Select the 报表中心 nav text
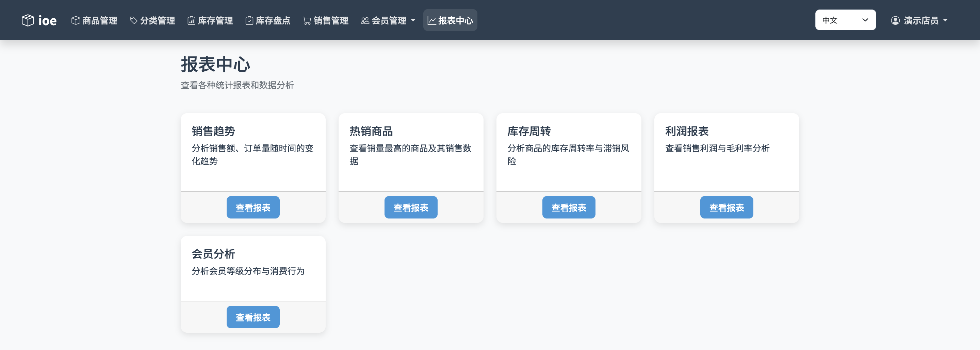 coord(455,20)
